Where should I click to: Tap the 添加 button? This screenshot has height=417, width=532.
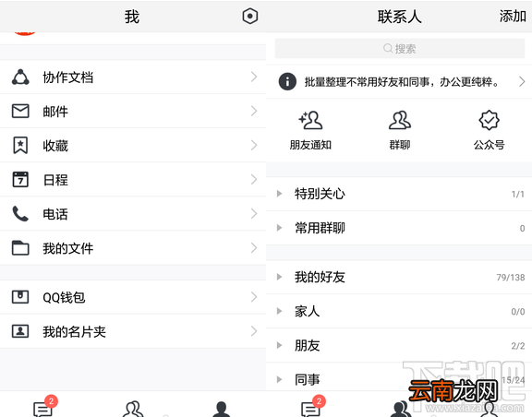pos(513,16)
